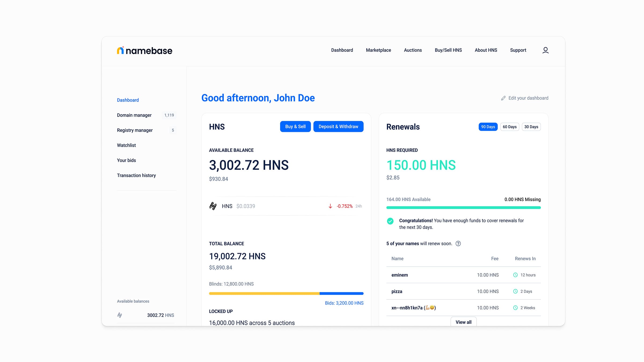The height and width of the screenshot is (362, 644).
Task: Click the clock icon for pizza
Action: tap(515, 291)
